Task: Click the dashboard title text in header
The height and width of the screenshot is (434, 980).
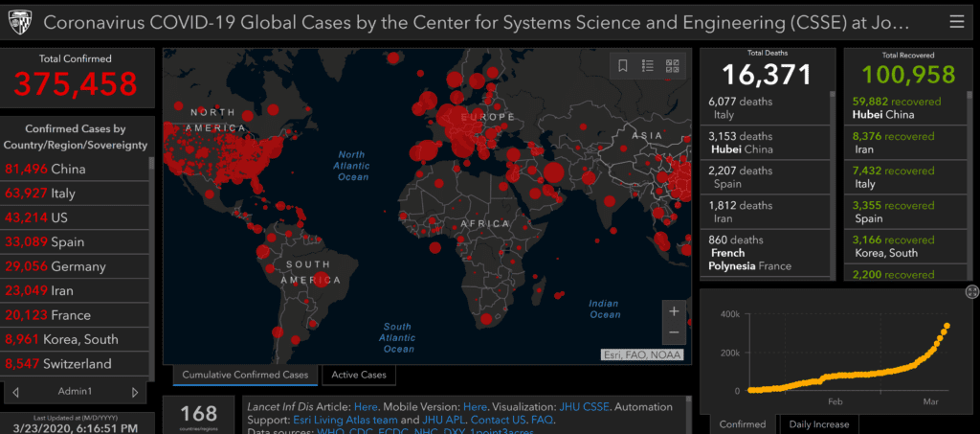Action: (x=477, y=23)
